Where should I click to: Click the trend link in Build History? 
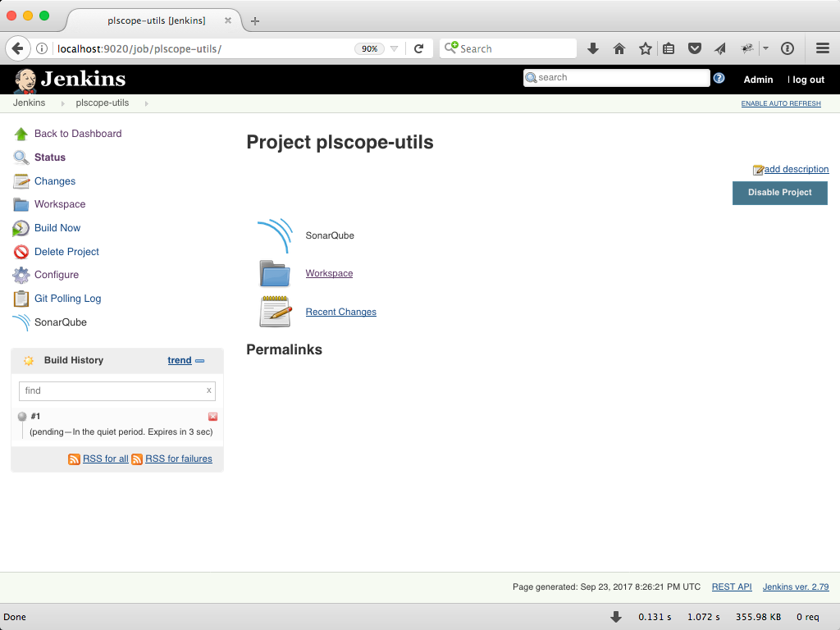click(180, 361)
